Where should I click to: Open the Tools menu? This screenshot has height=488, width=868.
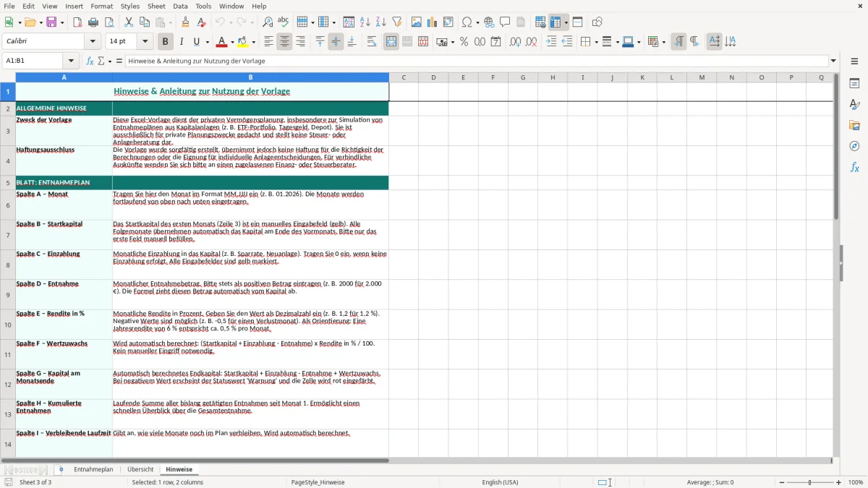coord(203,6)
